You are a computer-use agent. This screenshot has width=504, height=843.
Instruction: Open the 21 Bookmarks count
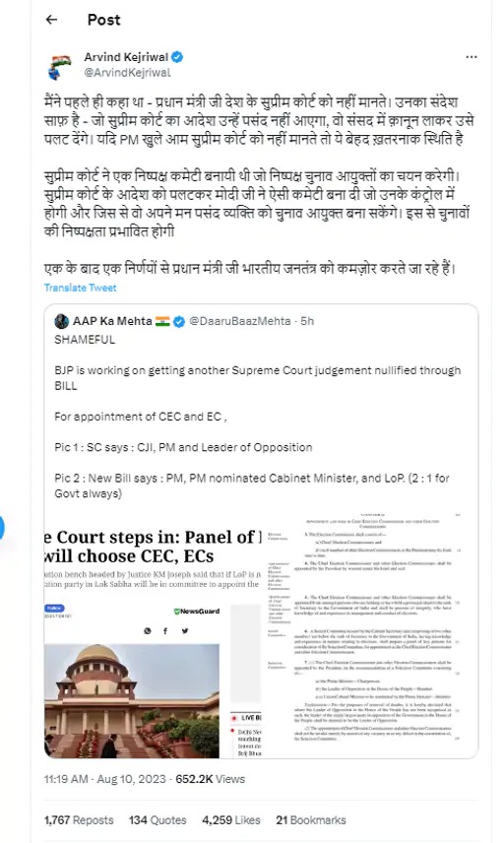311,820
